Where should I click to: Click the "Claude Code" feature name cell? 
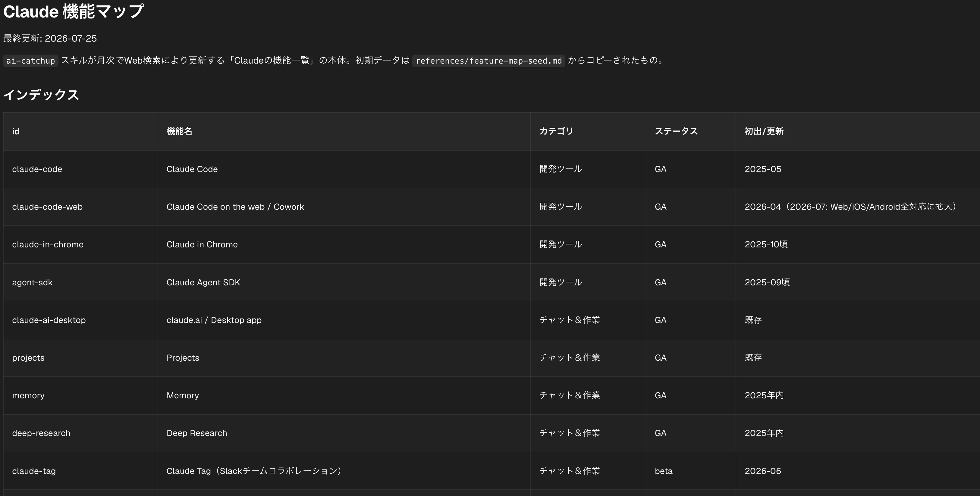coord(192,169)
